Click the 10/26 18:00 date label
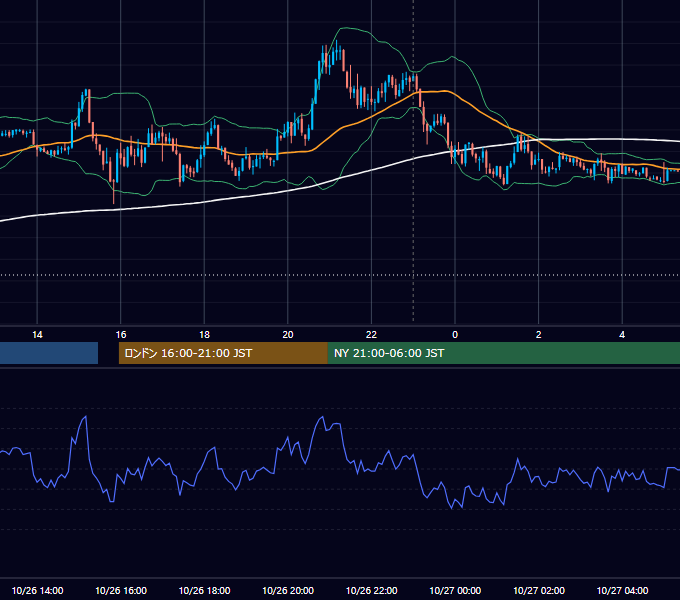 (204, 590)
